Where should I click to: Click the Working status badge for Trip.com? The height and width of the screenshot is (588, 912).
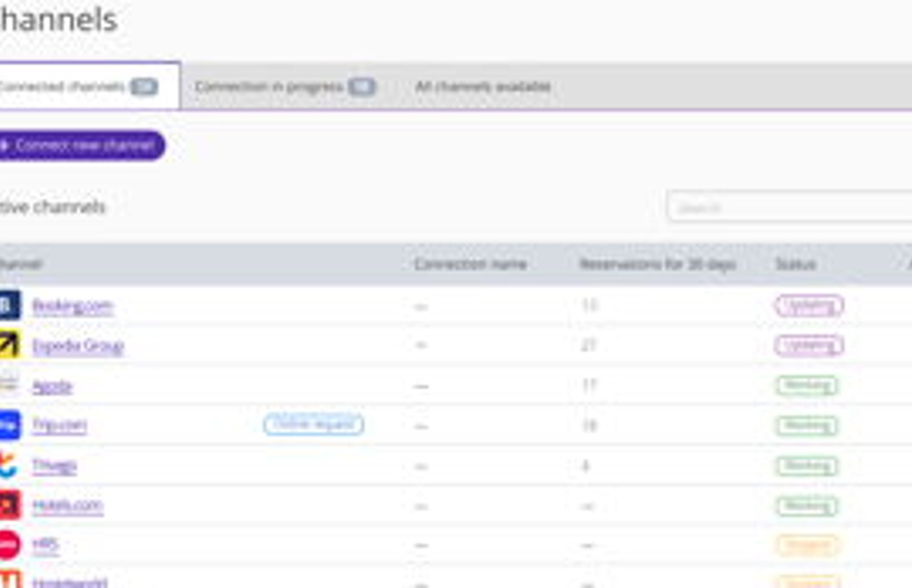click(x=807, y=426)
